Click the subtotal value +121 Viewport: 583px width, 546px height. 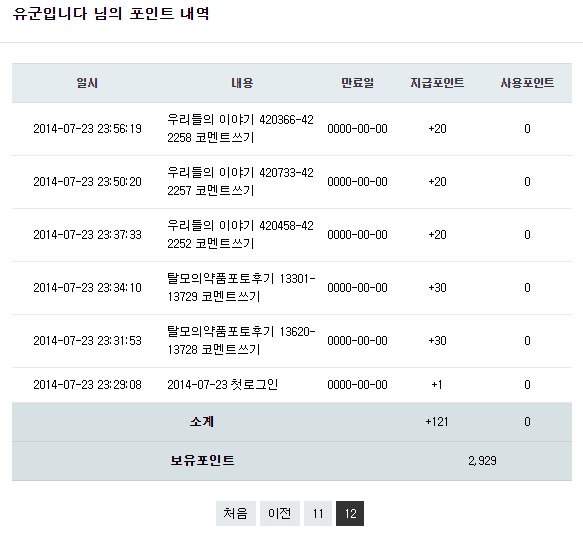(437, 422)
